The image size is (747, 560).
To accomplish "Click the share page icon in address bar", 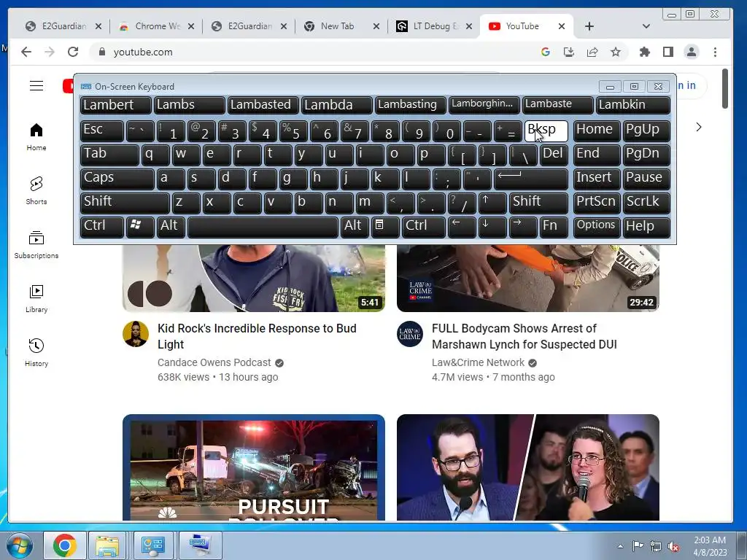I will 592,52.
